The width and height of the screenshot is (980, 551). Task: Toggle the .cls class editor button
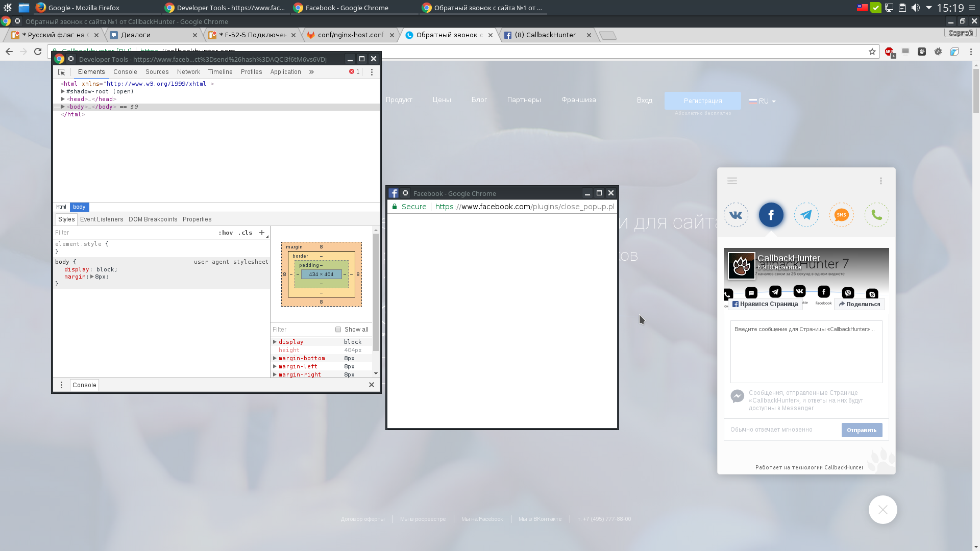246,233
